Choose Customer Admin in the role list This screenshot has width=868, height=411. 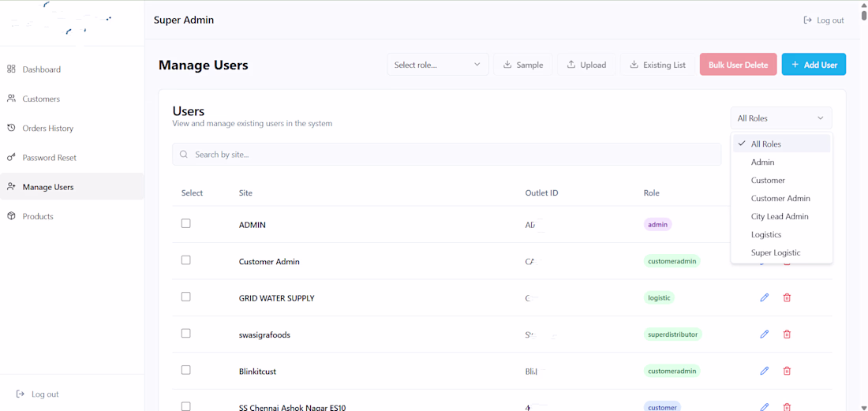click(x=781, y=198)
